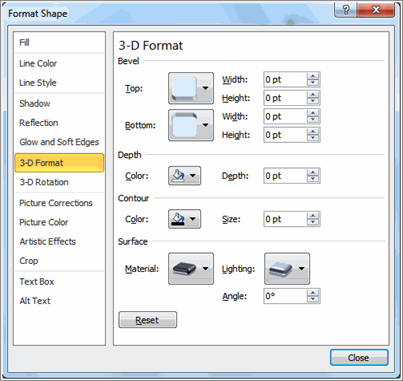Decrease Bottom bevel Height with spinner
Viewport: 403px width, 381px height.
tap(313, 139)
